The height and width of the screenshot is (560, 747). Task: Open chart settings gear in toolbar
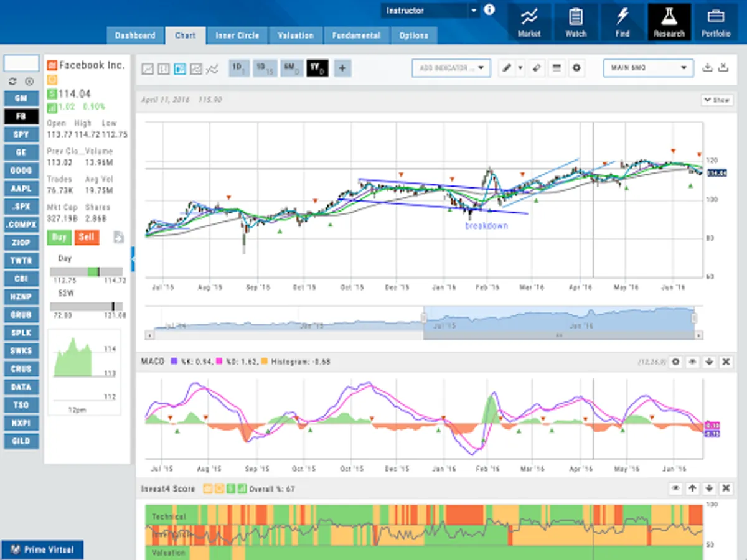click(576, 68)
